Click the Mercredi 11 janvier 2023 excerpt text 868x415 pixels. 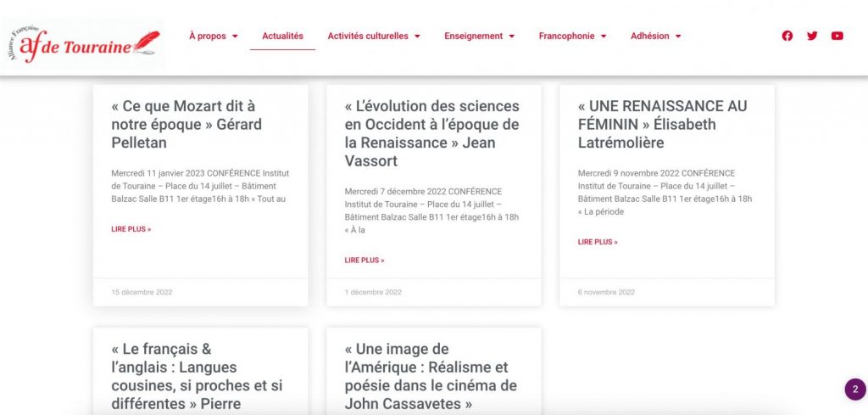(x=200, y=186)
